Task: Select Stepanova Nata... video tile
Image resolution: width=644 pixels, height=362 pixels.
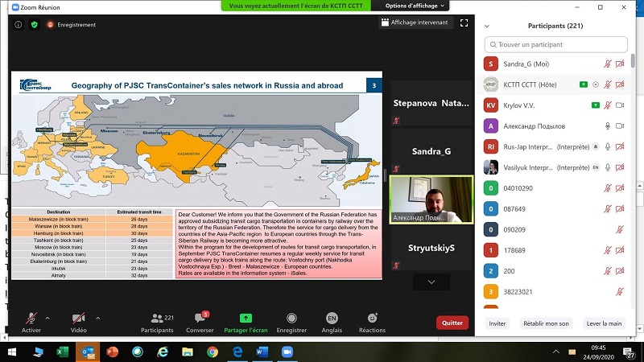Action: tap(431, 103)
